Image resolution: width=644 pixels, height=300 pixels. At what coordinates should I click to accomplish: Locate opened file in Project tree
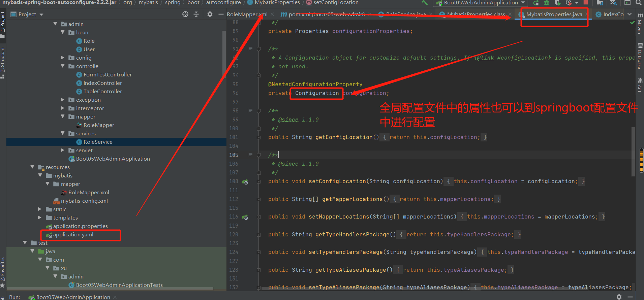pyautogui.click(x=185, y=14)
